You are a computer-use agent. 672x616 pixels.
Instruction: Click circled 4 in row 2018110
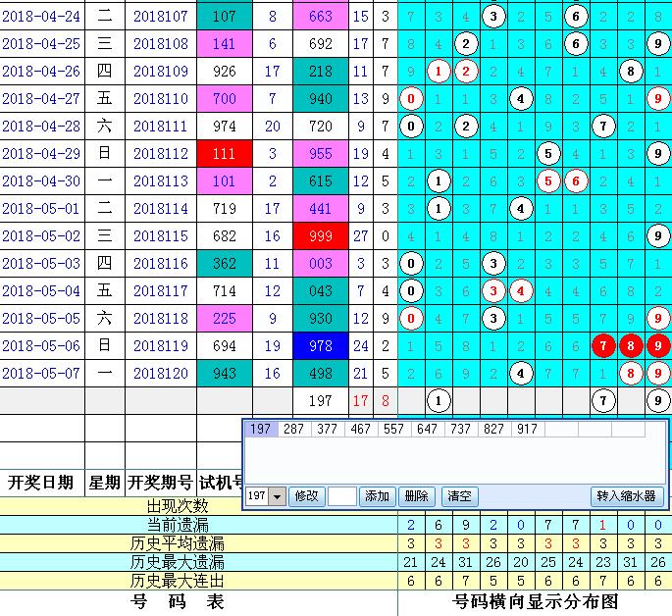(x=521, y=98)
